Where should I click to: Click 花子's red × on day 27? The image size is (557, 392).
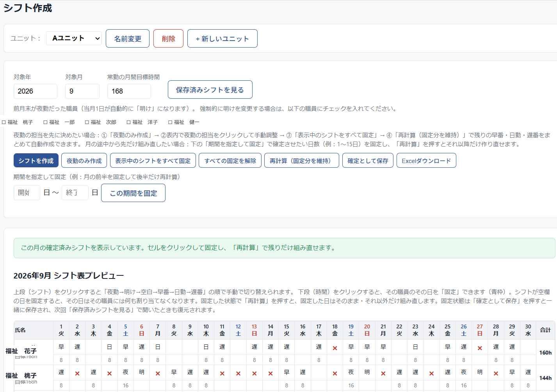point(480,348)
